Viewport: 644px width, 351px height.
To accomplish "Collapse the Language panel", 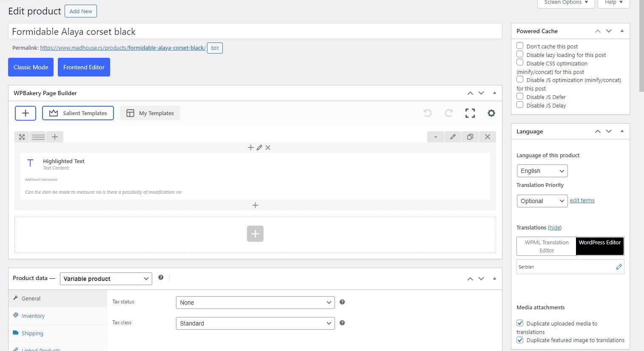I will [x=622, y=131].
